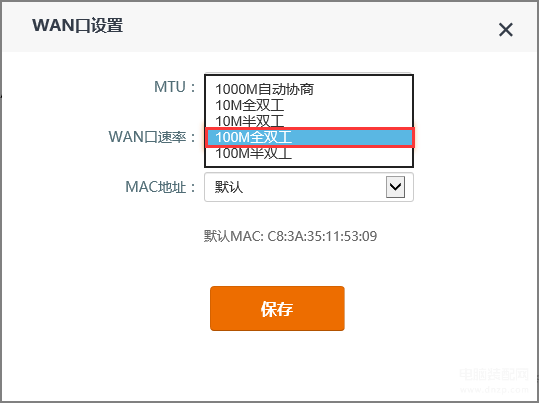Click the WAN口设置 dialog title
The width and height of the screenshot is (539, 403).
78,26
